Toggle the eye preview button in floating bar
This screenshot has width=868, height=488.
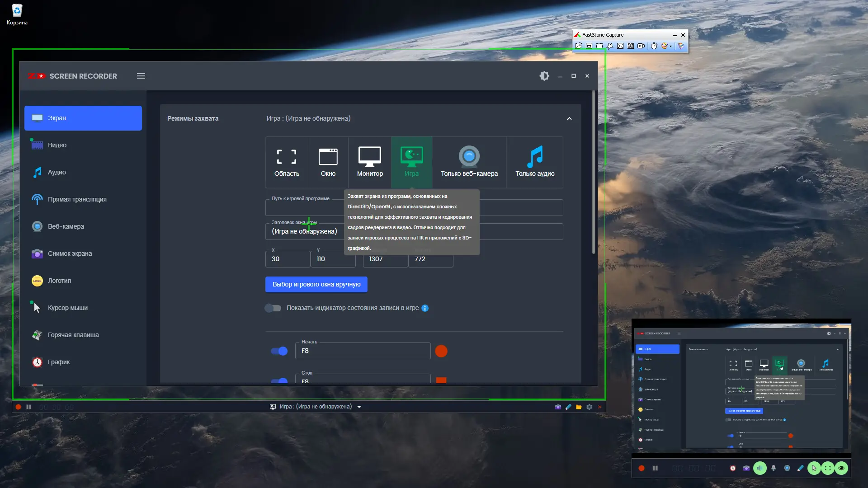[x=841, y=468]
